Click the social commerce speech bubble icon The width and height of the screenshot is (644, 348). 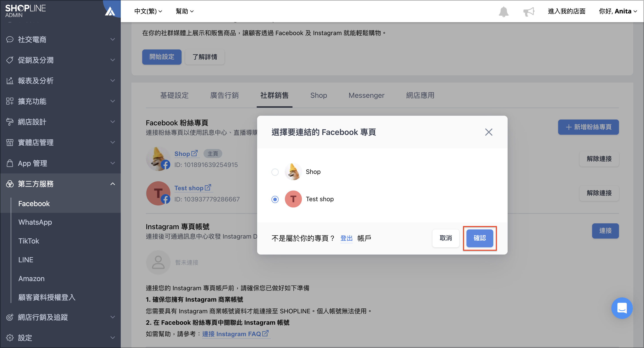point(10,40)
